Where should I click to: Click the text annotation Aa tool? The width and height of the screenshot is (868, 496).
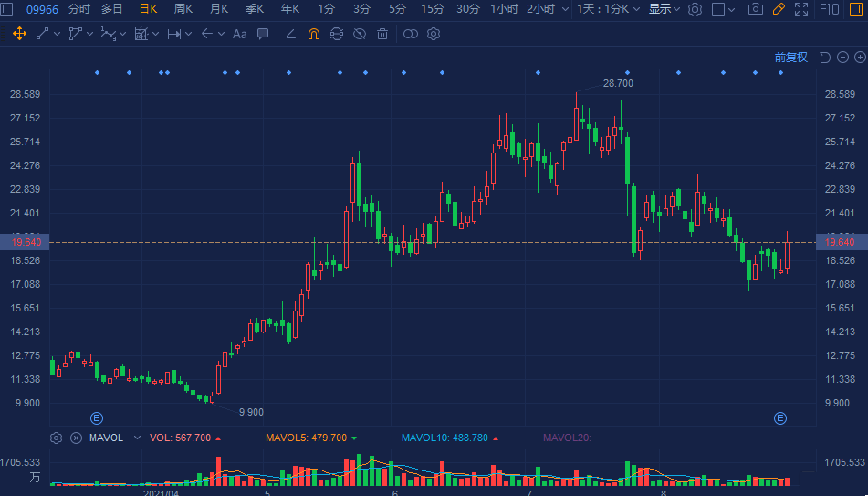tap(240, 34)
